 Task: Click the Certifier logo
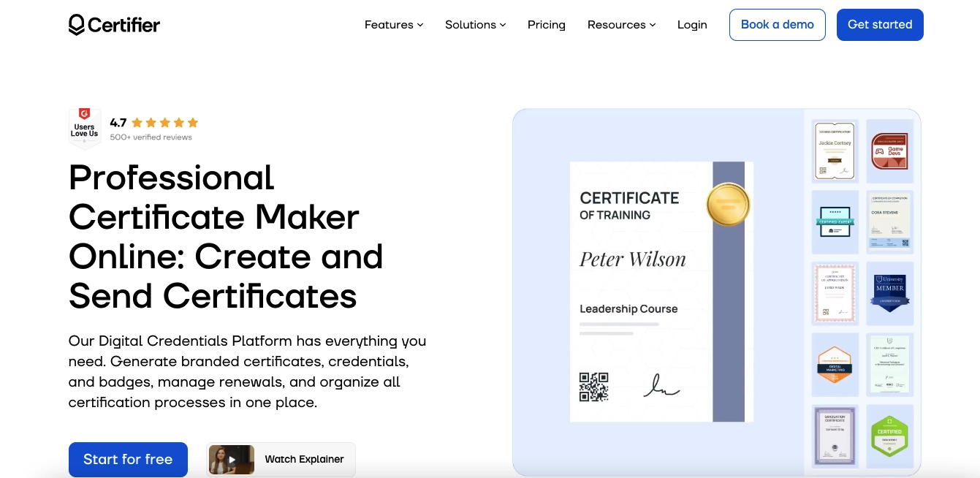coord(114,25)
